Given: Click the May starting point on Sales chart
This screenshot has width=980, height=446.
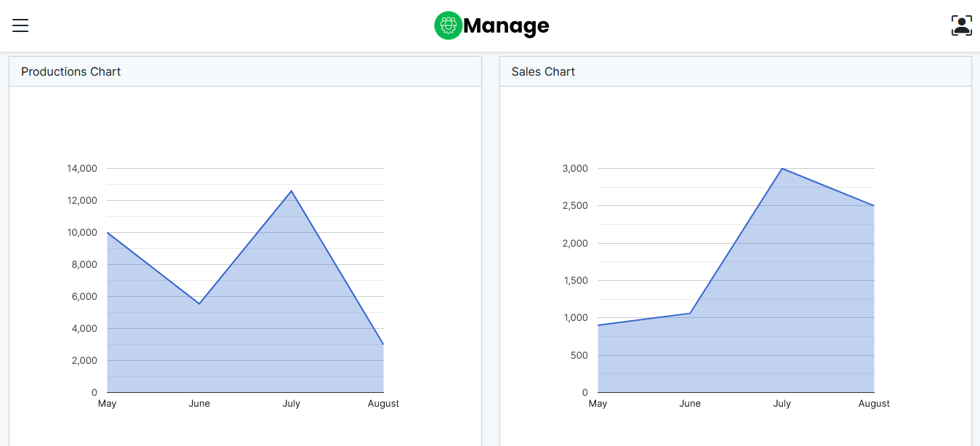Looking at the screenshot, I should tap(598, 325).
